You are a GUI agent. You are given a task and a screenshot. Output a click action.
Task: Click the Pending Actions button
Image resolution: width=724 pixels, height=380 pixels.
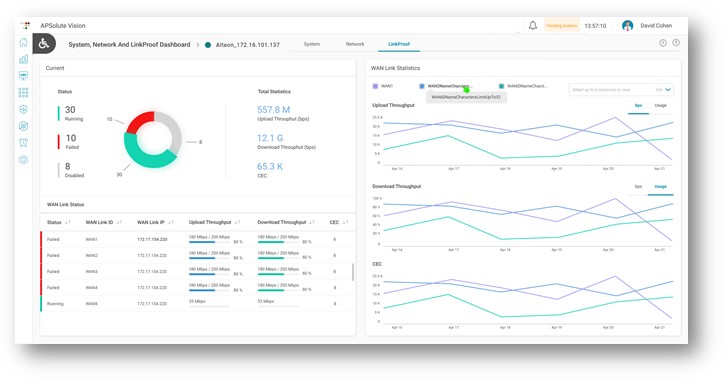pyautogui.click(x=561, y=26)
